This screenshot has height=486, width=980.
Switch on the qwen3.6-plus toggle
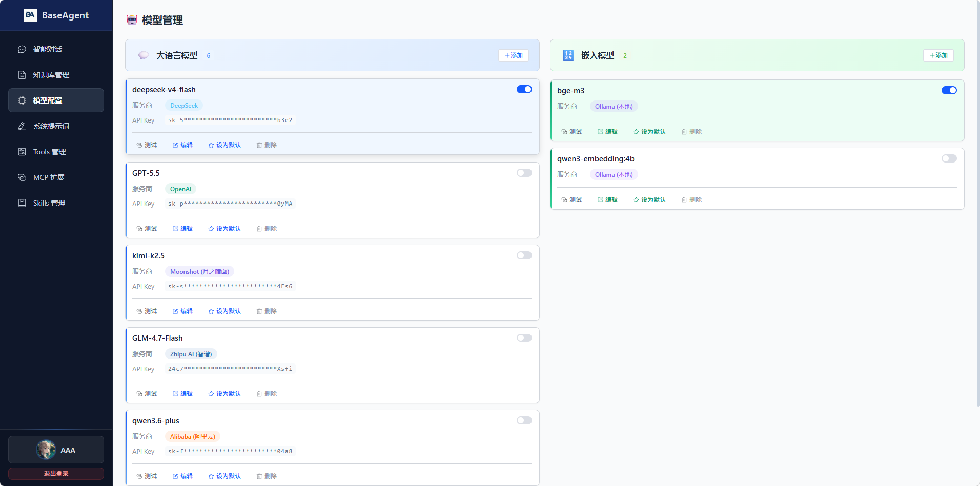pyautogui.click(x=524, y=420)
